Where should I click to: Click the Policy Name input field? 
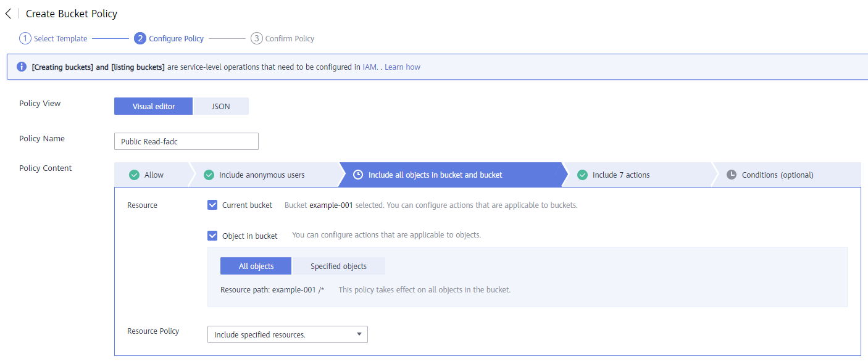tap(186, 141)
